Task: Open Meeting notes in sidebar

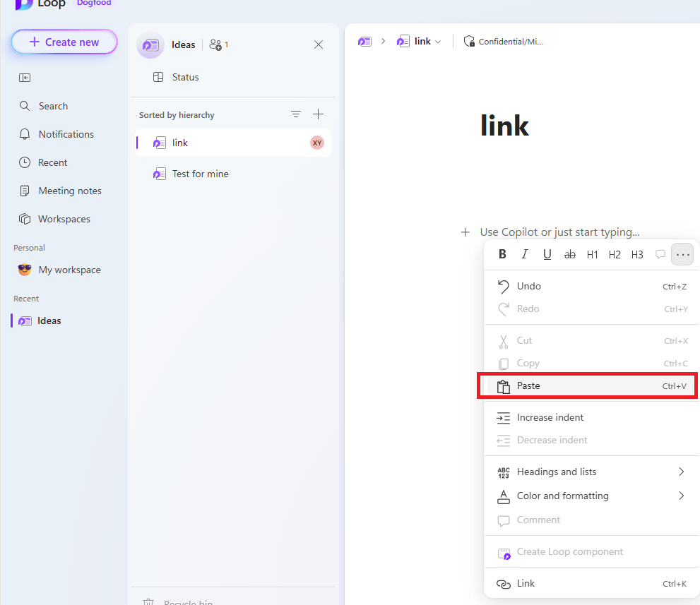Action: (60, 191)
